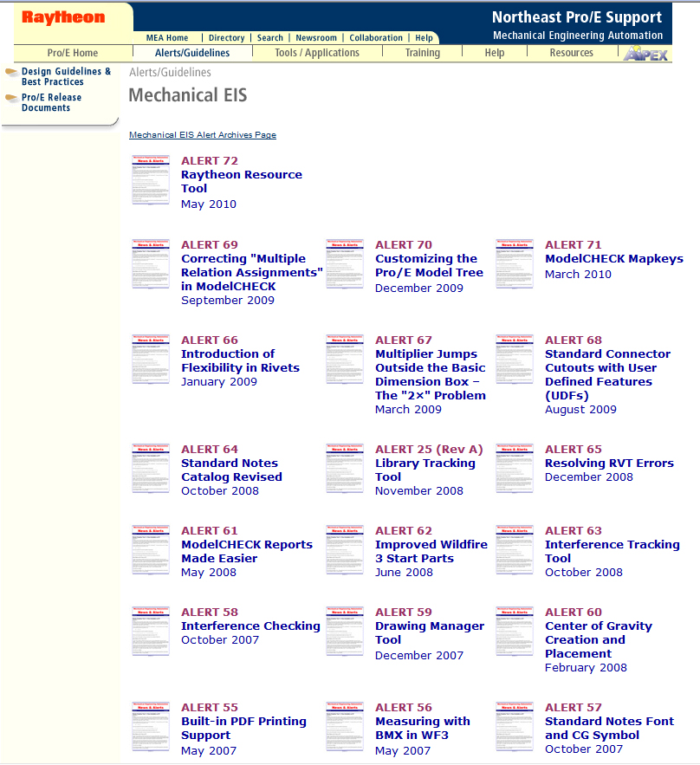This screenshot has width=700, height=765.
Task: Open Help in the top utility bar
Action: click(x=424, y=38)
